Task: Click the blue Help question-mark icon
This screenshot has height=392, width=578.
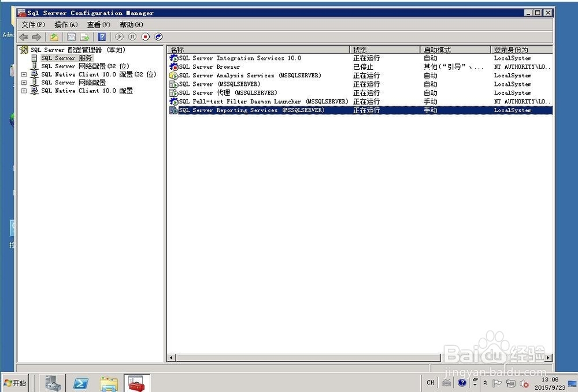Action: pyautogui.click(x=102, y=37)
